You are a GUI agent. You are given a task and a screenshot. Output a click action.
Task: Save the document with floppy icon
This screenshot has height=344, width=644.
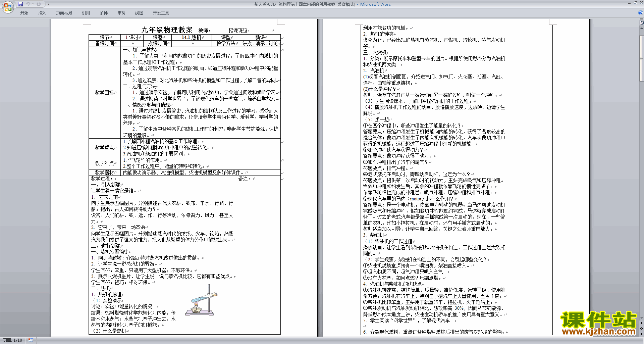(x=20, y=4)
